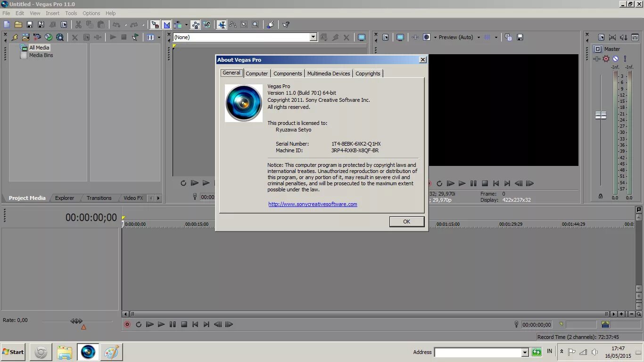Remove unused media with the lightning icon
The height and width of the screenshot is (362, 644).
click(15, 37)
